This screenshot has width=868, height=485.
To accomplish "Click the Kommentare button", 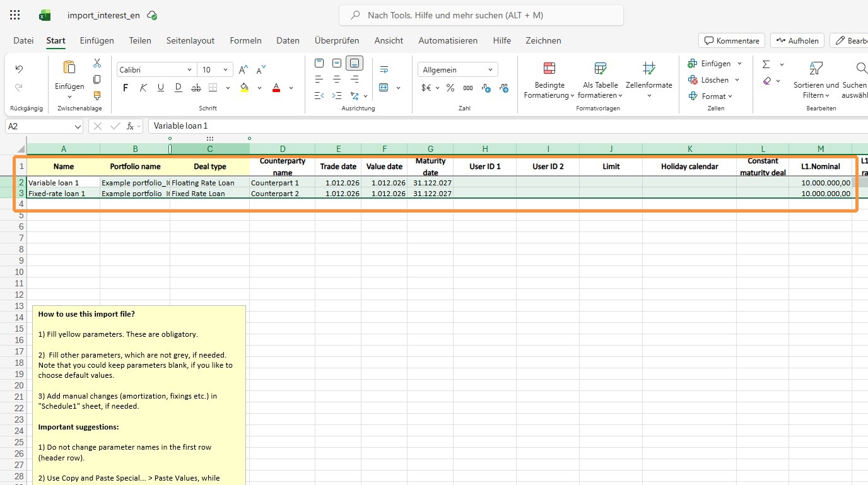I will pyautogui.click(x=732, y=40).
